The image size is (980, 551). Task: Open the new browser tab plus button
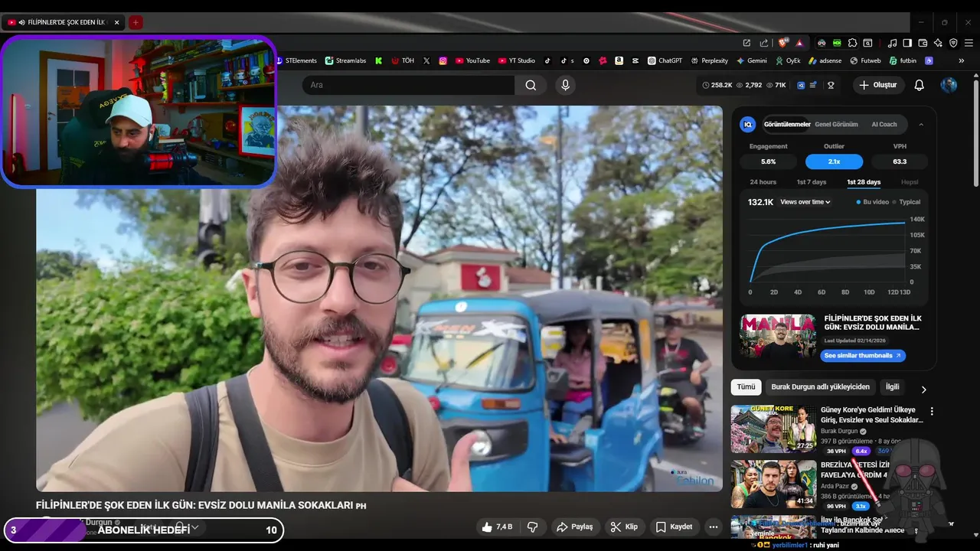point(136,22)
